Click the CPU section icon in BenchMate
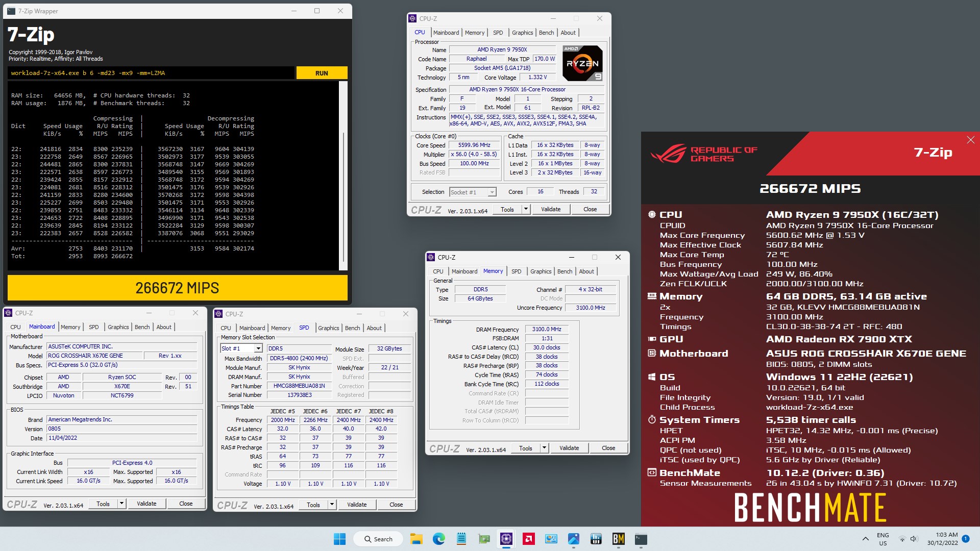 (652, 215)
